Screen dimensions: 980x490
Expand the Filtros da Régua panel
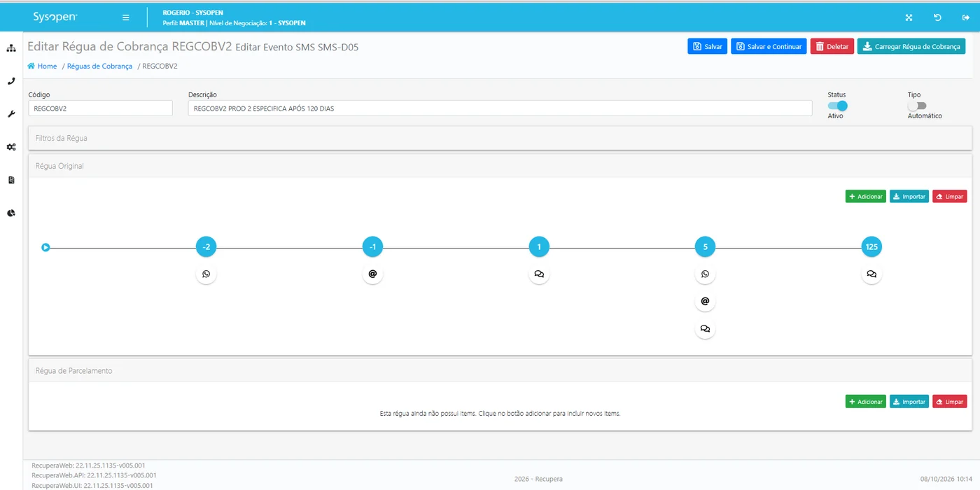pos(500,139)
